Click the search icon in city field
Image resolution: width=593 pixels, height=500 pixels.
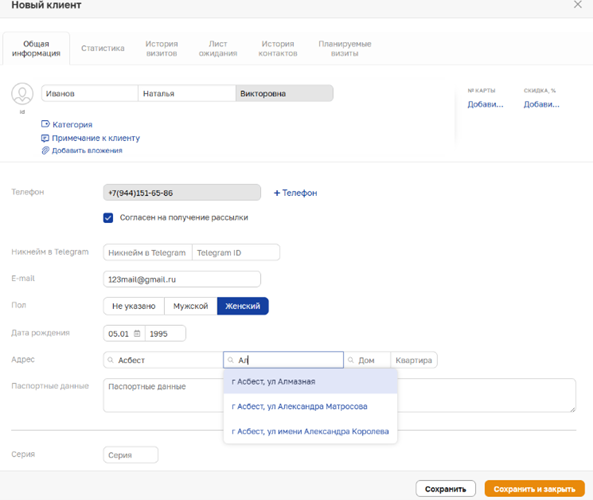click(x=110, y=360)
